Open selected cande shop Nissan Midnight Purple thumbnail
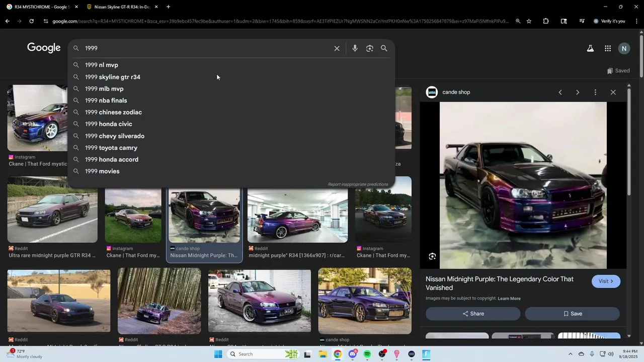This screenshot has width=644, height=362. click(x=204, y=215)
